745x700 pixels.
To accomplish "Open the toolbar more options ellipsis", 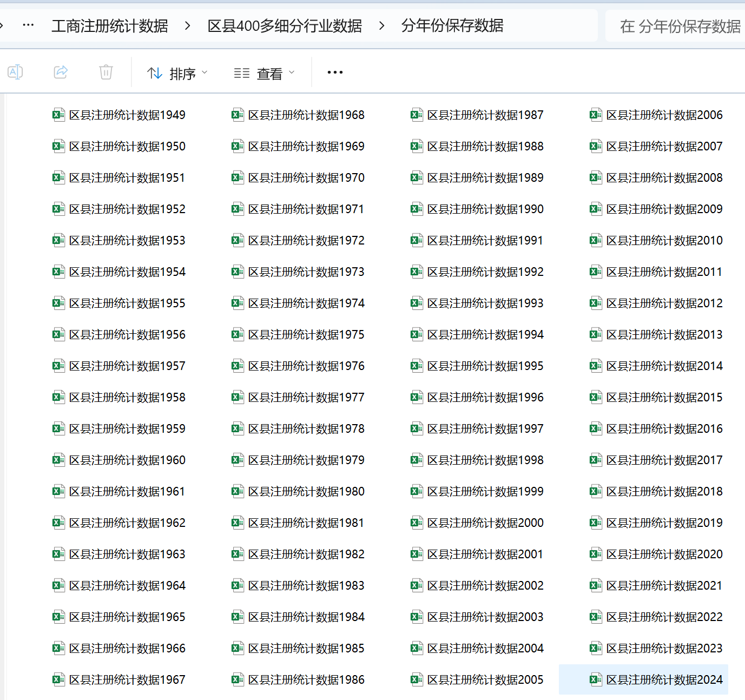I will click(335, 72).
